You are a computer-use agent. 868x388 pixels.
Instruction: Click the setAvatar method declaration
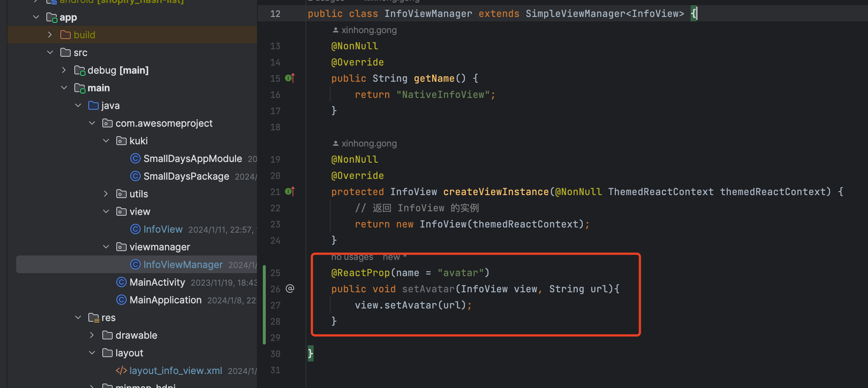click(x=428, y=289)
